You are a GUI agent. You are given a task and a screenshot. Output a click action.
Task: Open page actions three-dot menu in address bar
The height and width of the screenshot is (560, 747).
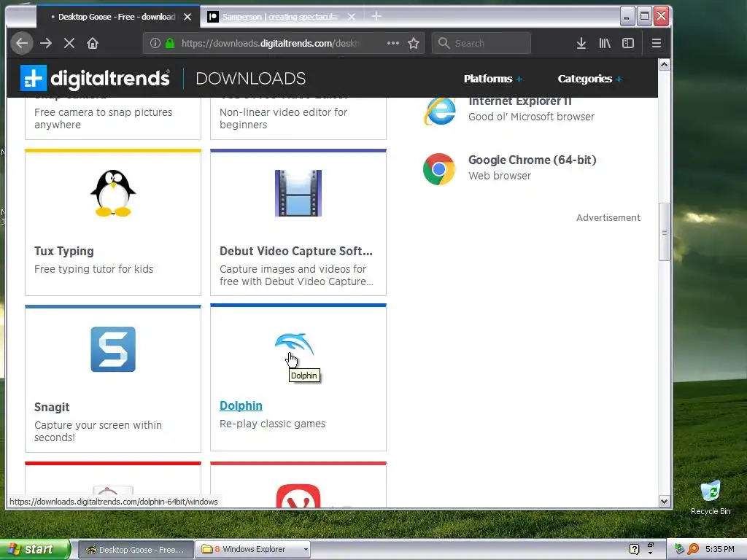pyautogui.click(x=393, y=43)
